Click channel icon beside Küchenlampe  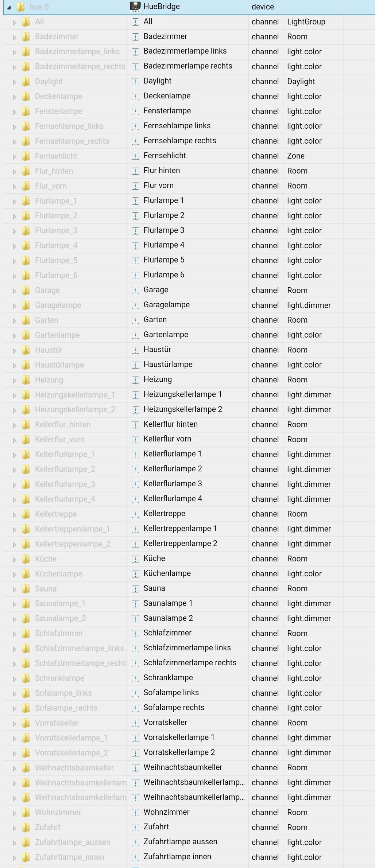pos(135,574)
